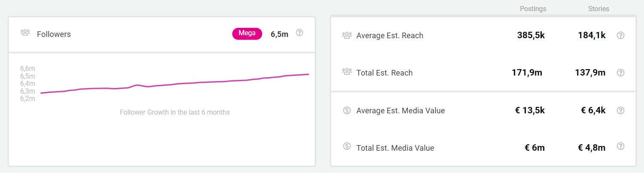Open help for Average Est. Media Value
This screenshot has height=173, width=644.
pyautogui.click(x=620, y=111)
